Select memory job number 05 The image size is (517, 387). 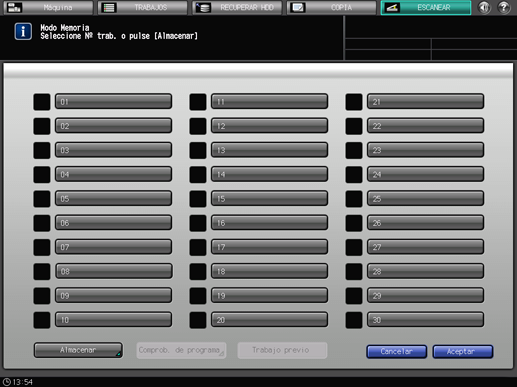[x=113, y=199]
